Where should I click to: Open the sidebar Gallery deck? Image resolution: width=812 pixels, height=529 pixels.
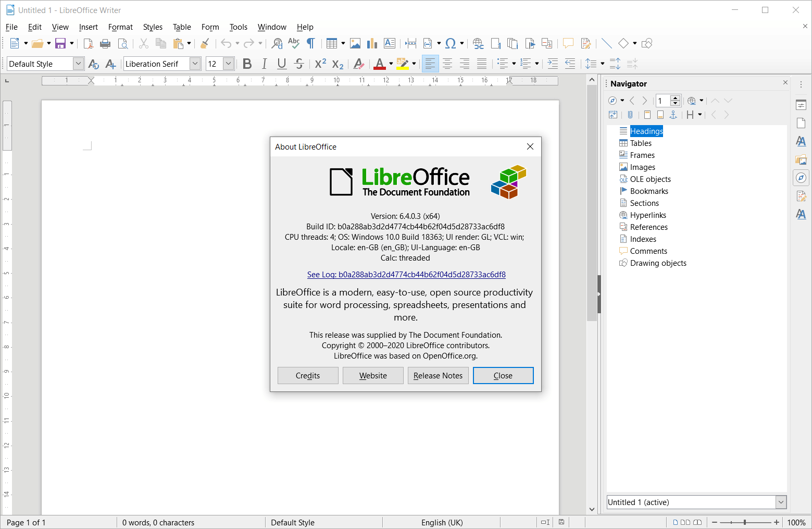(801, 159)
